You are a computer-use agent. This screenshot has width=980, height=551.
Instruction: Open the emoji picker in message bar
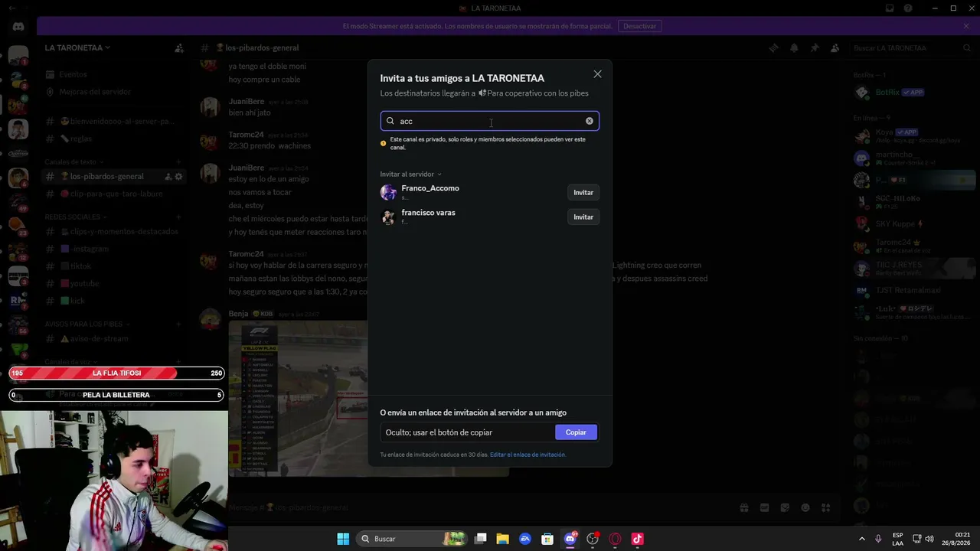[805, 507]
